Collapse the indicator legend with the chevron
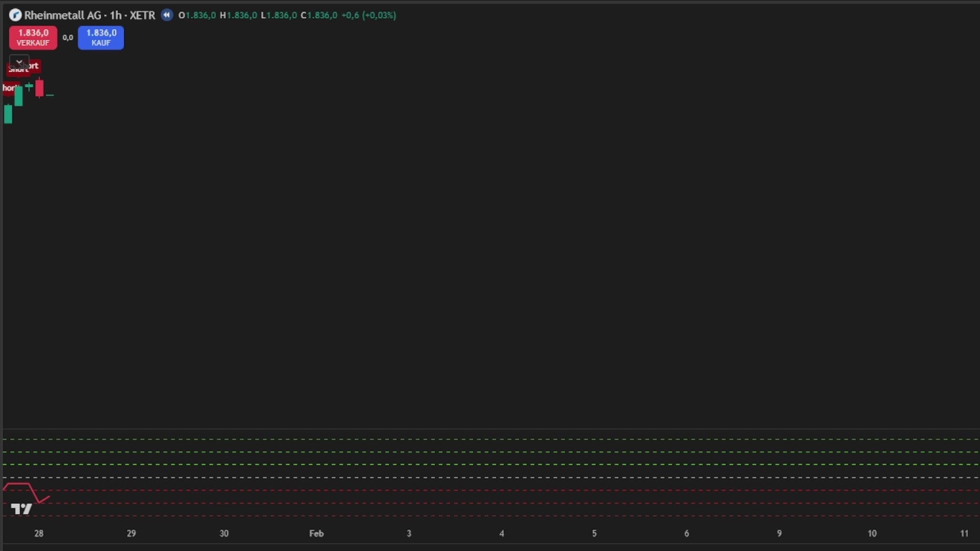This screenshot has height=551, width=980. [19, 62]
